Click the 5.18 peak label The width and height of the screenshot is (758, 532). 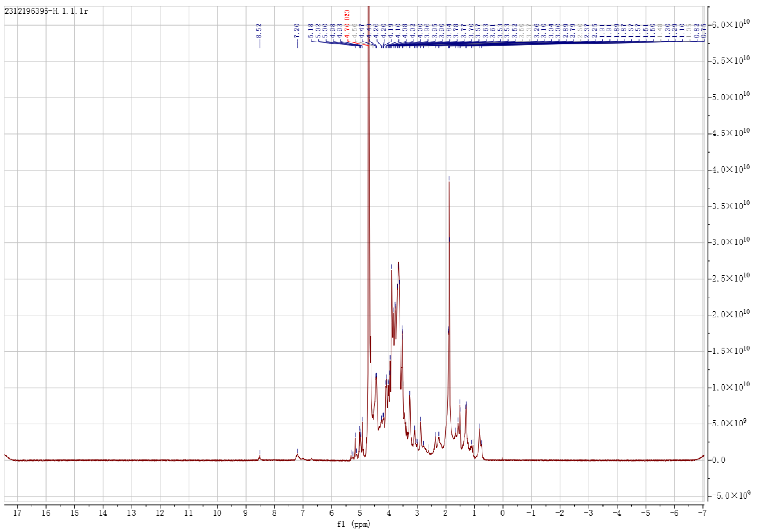pyautogui.click(x=310, y=31)
